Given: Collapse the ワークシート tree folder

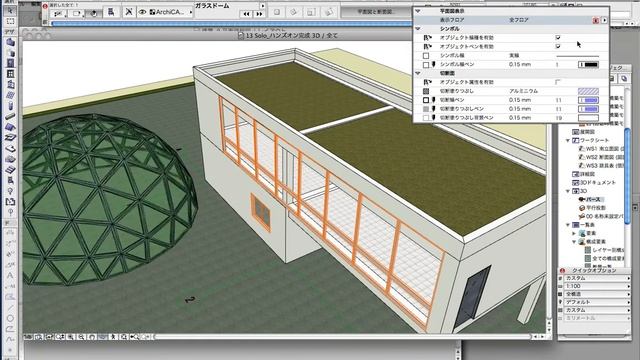Looking at the screenshot, I should pyautogui.click(x=568, y=140).
